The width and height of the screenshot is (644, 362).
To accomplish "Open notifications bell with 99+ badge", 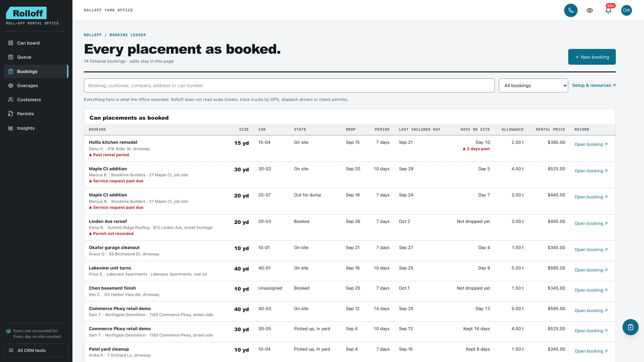I will pyautogui.click(x=608, y=10).
